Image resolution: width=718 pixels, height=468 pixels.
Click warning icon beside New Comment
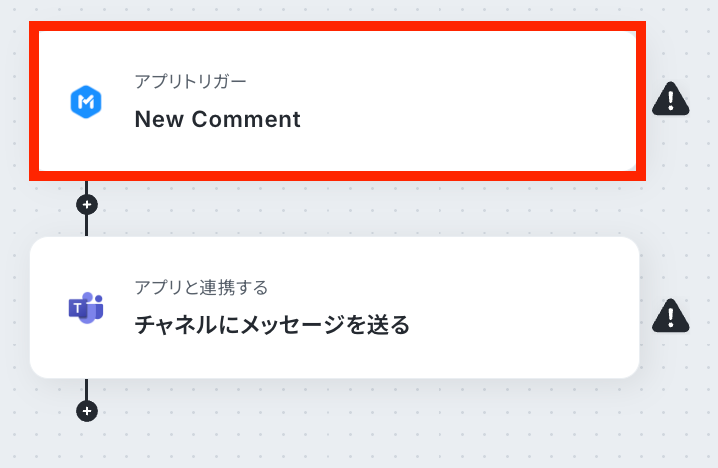pos(670,98)
